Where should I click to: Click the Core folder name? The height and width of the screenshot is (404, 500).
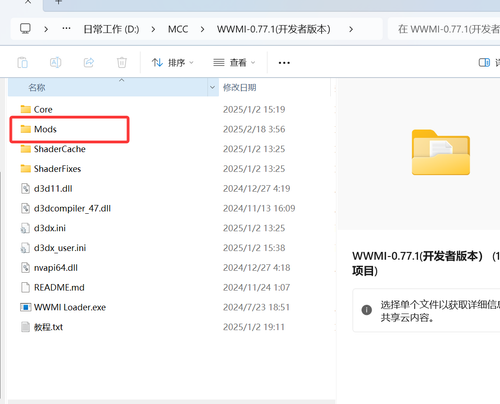(x=43, y=109)
